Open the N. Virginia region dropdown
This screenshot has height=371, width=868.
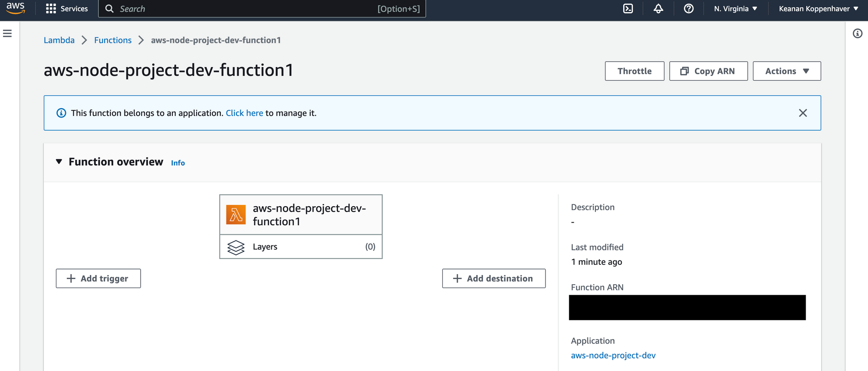(x=736, y=9)
